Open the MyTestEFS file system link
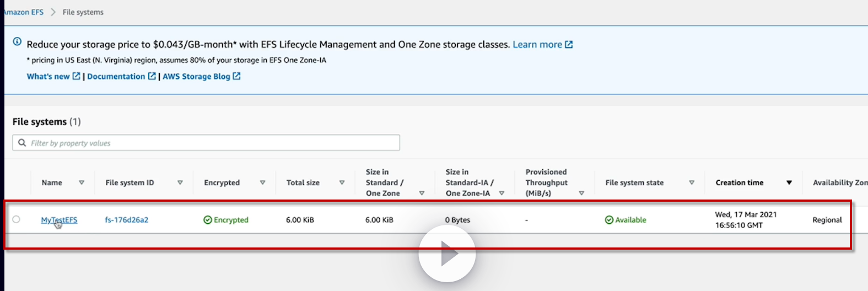The height and width of the screenshot is (291, 868). pos(59,220)
